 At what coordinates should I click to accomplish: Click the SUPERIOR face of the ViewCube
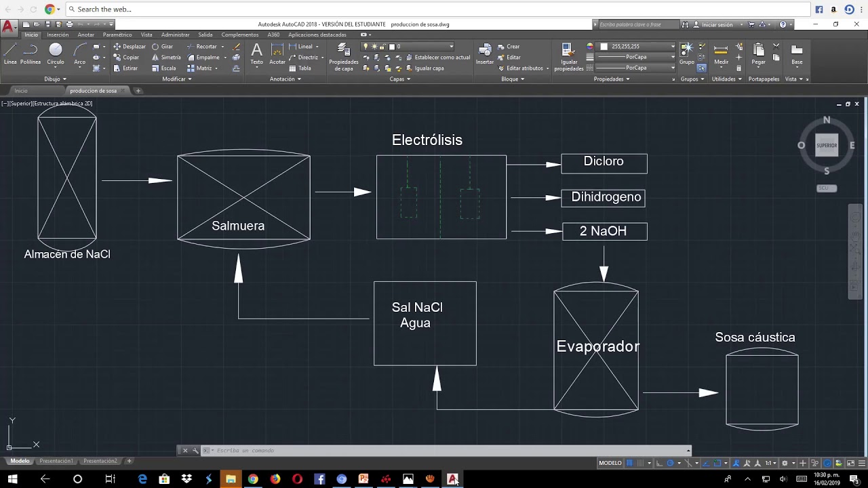(827, 145)
